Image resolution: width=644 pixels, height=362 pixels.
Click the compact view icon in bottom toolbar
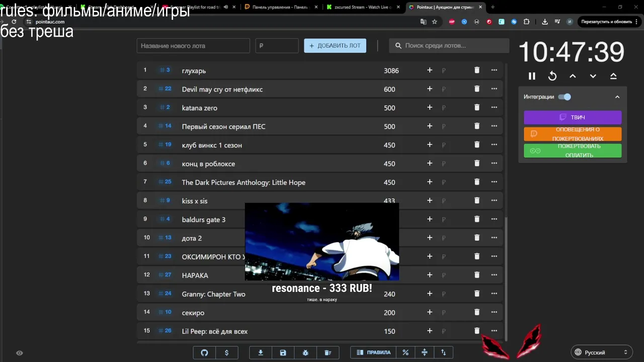click(424, 352)
